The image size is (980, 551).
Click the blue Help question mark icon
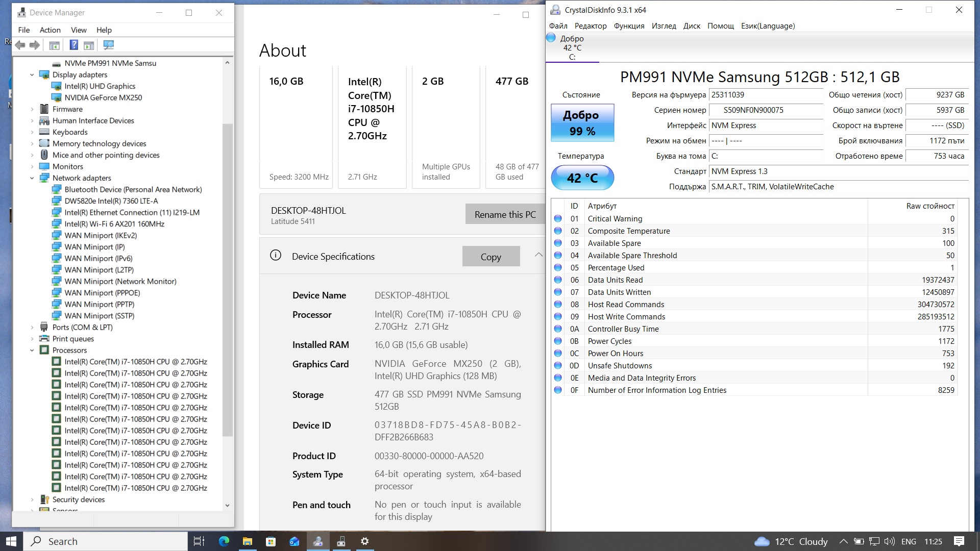tap(73, 45)
